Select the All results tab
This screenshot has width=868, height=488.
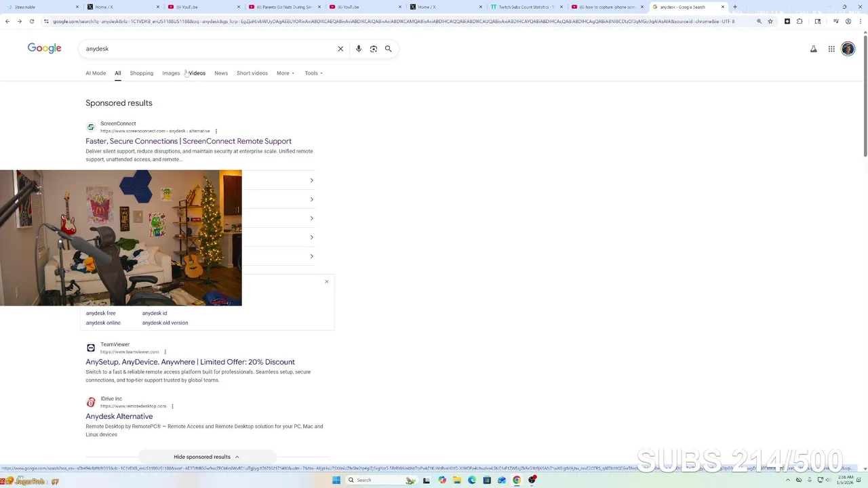tap(117, 73)
